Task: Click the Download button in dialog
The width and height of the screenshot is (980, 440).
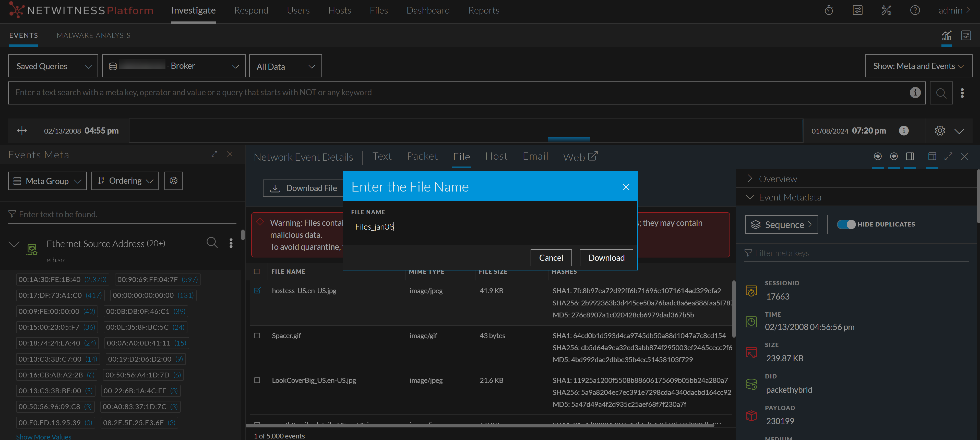Action: click(606, 258)
